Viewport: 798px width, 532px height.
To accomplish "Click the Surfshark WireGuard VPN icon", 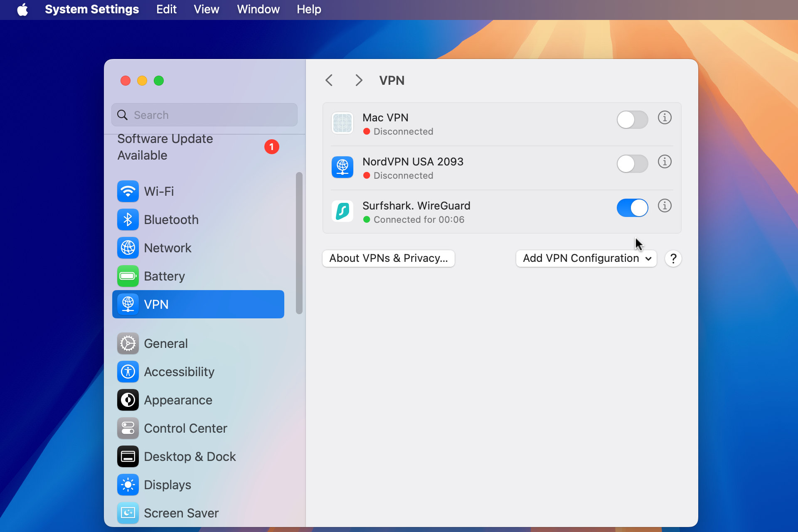I will tap(343, 212).
